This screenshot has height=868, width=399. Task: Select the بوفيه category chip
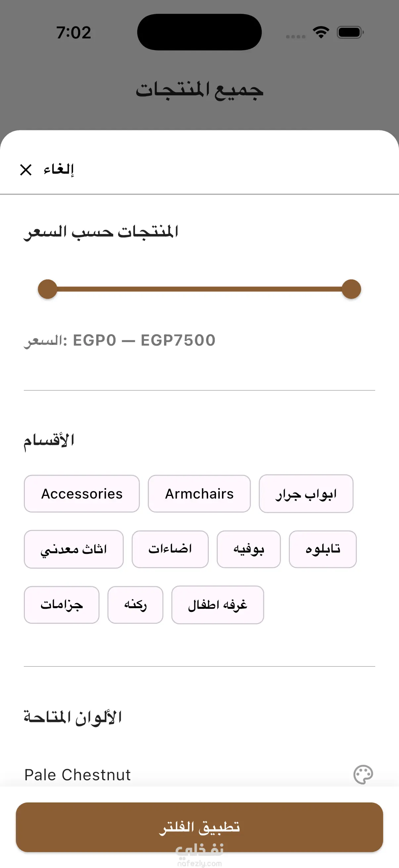coord(249,549)
